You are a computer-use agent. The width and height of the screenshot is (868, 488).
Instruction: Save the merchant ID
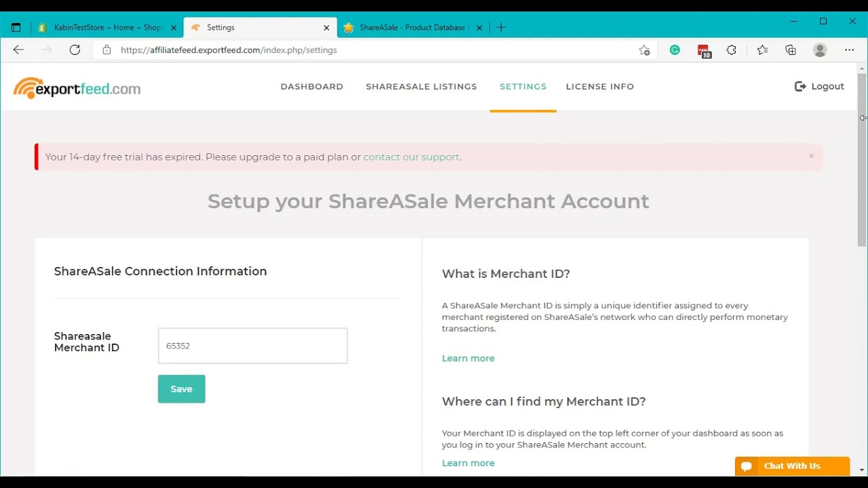[182, 389]
